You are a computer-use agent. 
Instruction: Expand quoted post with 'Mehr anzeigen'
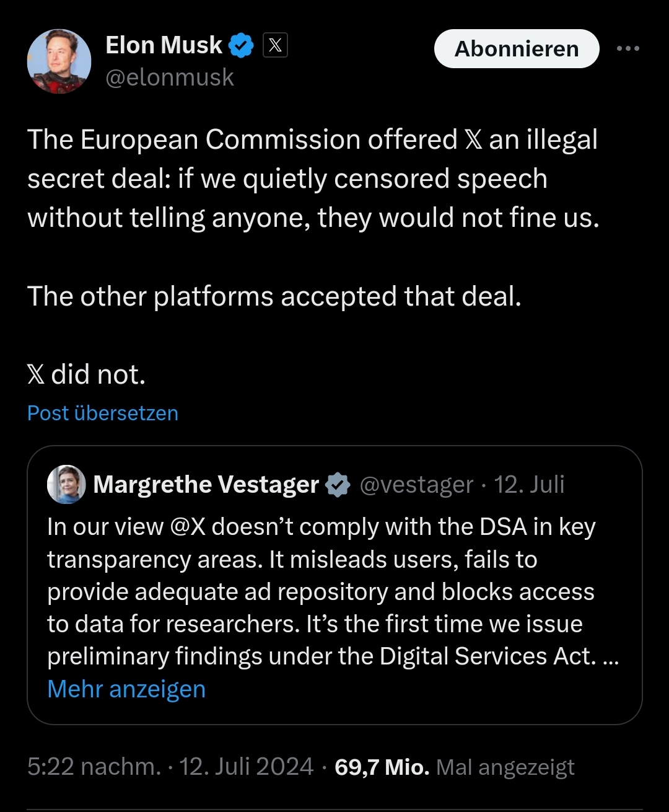pos(126,689)
